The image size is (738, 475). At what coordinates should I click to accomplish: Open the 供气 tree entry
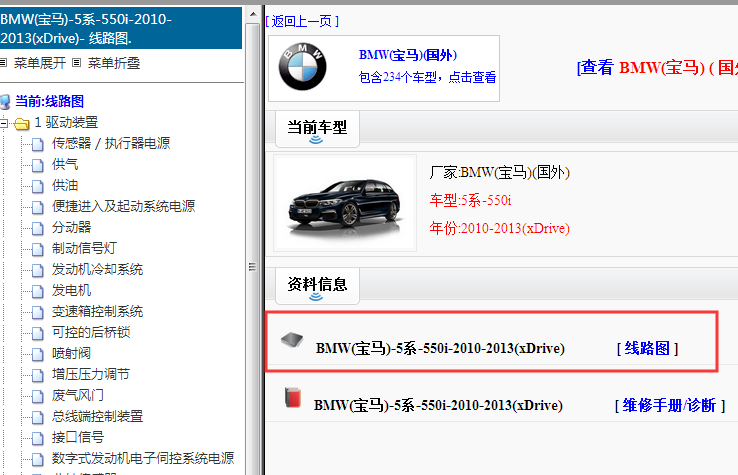click(x=65, y=164)
